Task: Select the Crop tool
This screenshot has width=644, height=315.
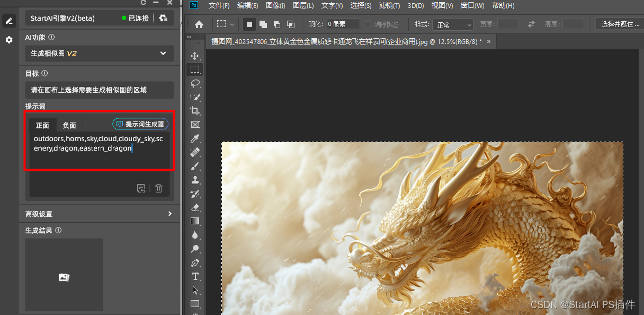Action: click(x=195, y=111)
